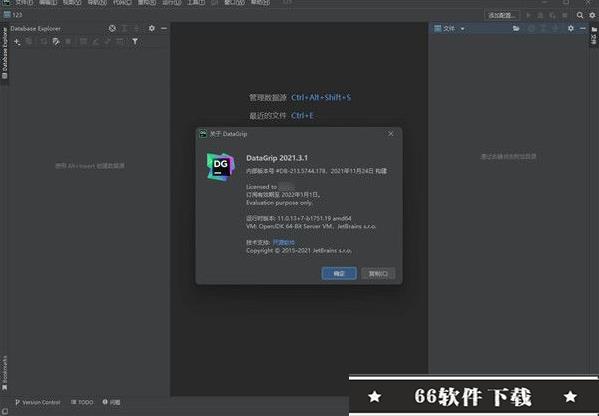Screen dimensions: 599x416
Task: Click the Ctrl+E recent files shortcut
Action: (302, 115)
